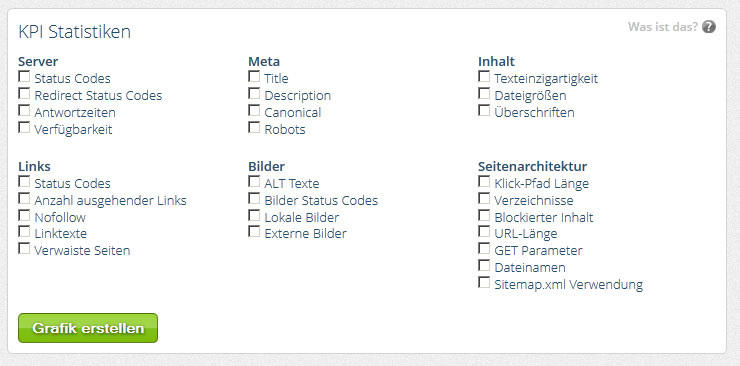
Task: Tick the Antwortzeiten checkbox
Action: coord(24,110)
